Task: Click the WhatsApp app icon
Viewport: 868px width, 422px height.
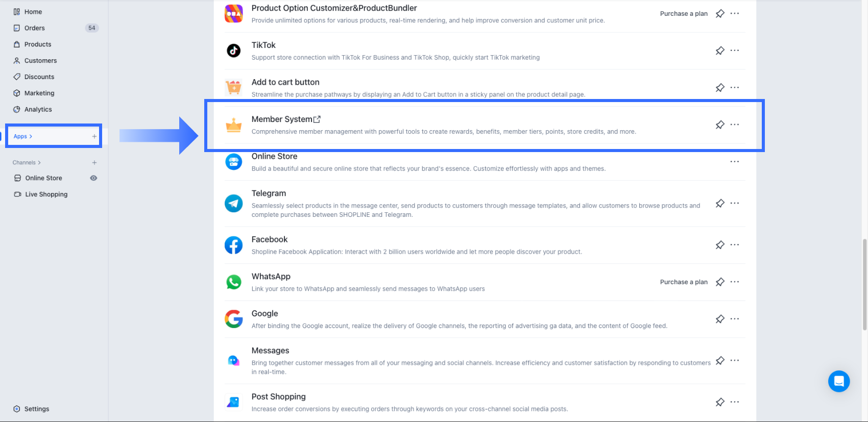Action: [234, 282]
